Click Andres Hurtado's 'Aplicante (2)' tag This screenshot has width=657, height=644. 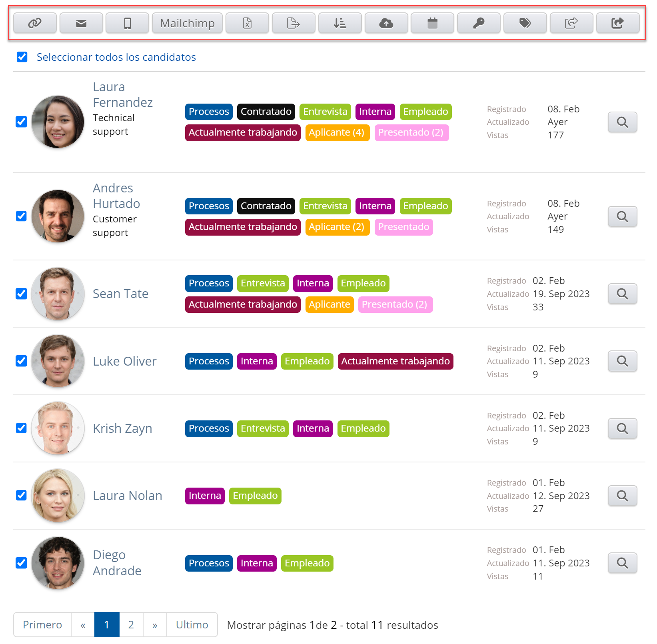tap(337, 227)
